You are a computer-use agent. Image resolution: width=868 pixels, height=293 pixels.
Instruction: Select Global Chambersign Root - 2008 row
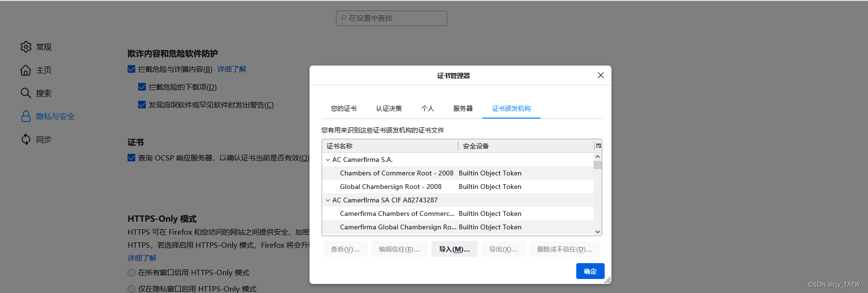[x=458, y=186]
